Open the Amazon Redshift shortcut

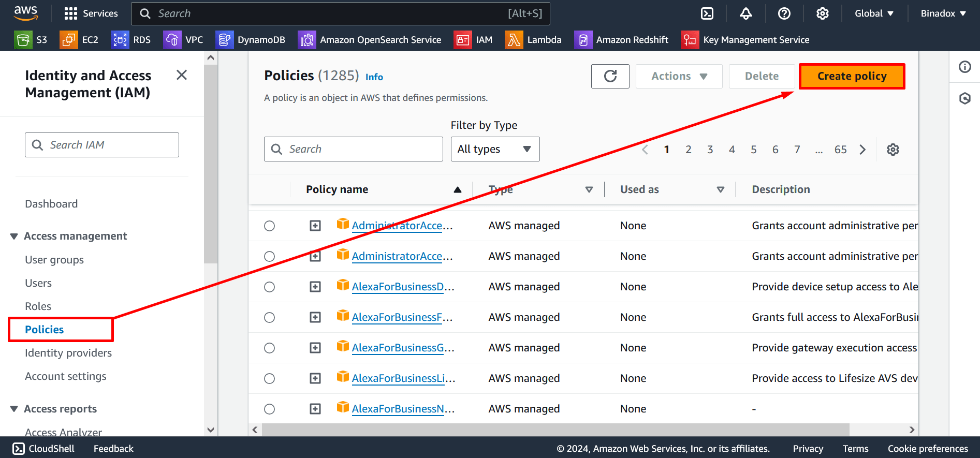click(621, 40)
